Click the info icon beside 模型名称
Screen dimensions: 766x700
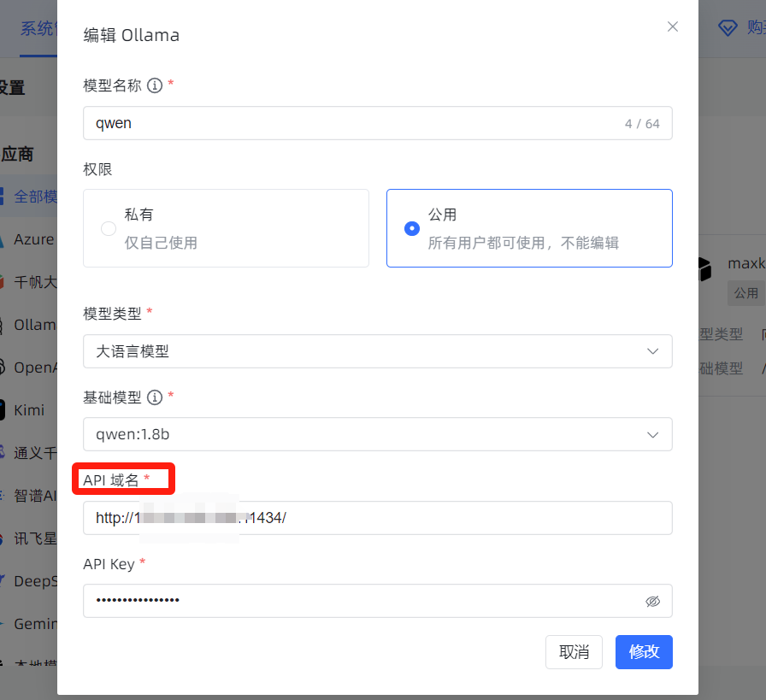tap(155, 85)
